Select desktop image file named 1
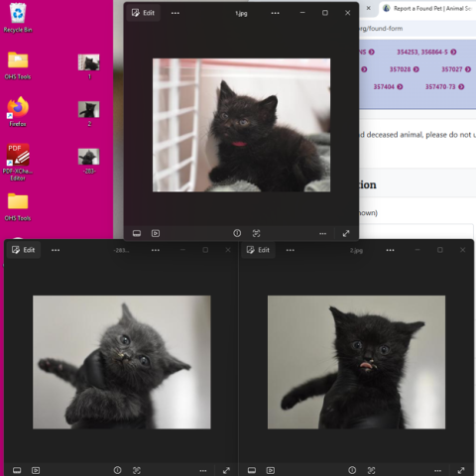 [x=89, y=66]
